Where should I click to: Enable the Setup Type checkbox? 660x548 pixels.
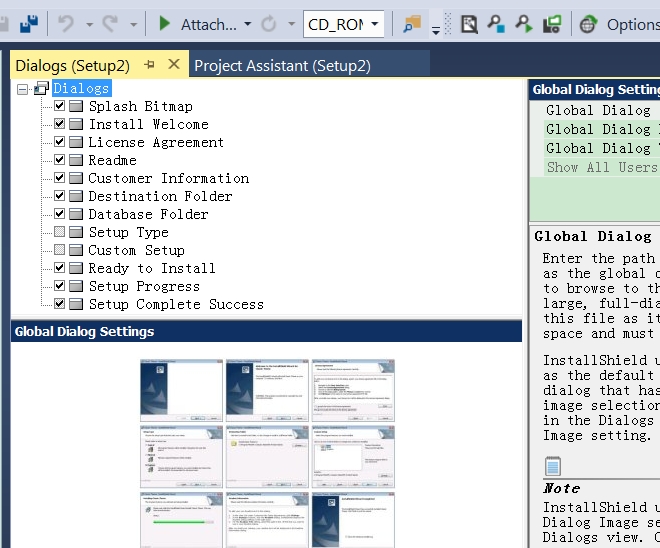click(59, 232)
